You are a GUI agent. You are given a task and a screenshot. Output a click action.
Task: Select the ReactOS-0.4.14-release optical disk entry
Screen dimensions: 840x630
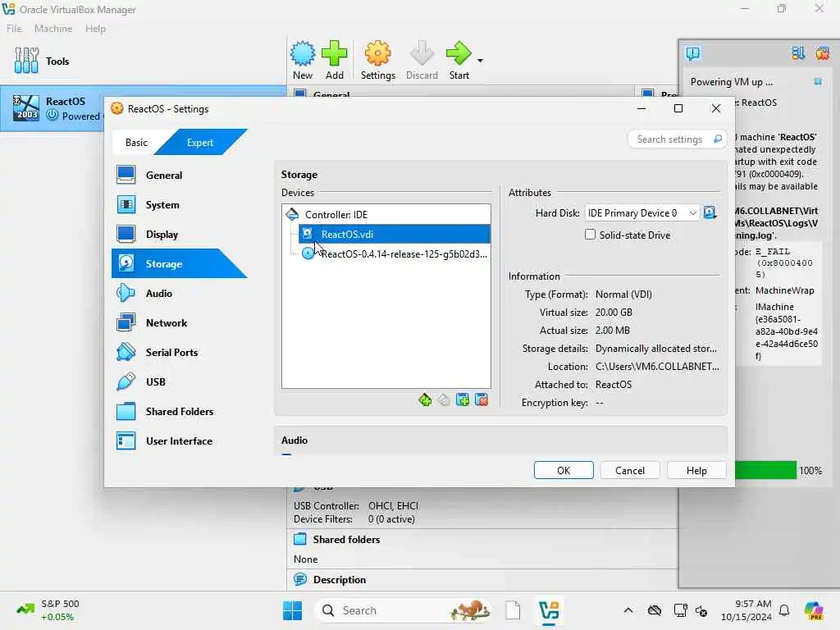[x=395, y=254]
